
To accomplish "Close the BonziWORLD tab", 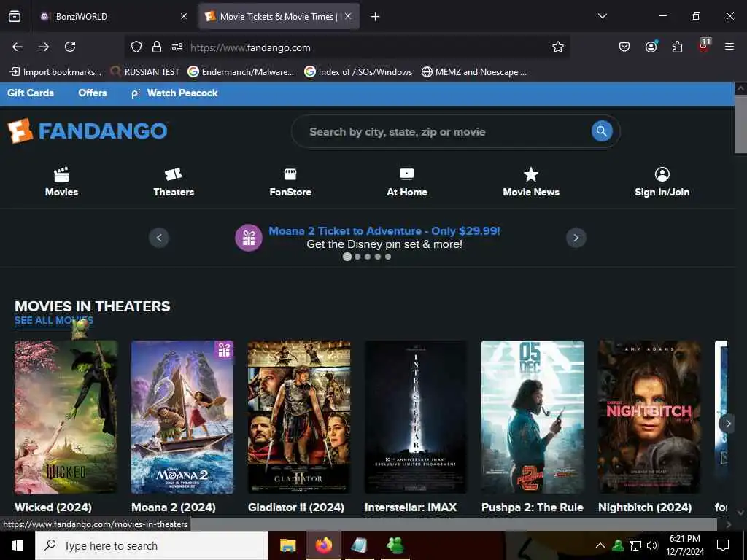I will pyautogui.click(x=184, y=16).
